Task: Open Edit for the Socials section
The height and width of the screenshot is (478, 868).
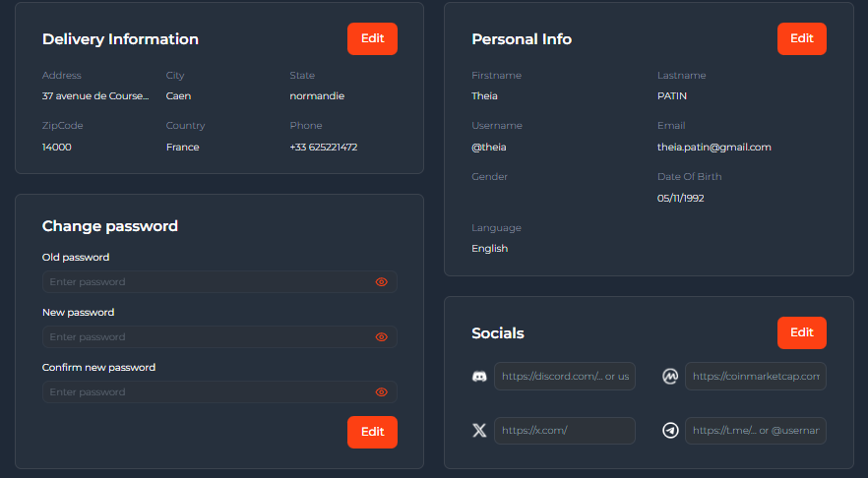Action: coord(801,332)
